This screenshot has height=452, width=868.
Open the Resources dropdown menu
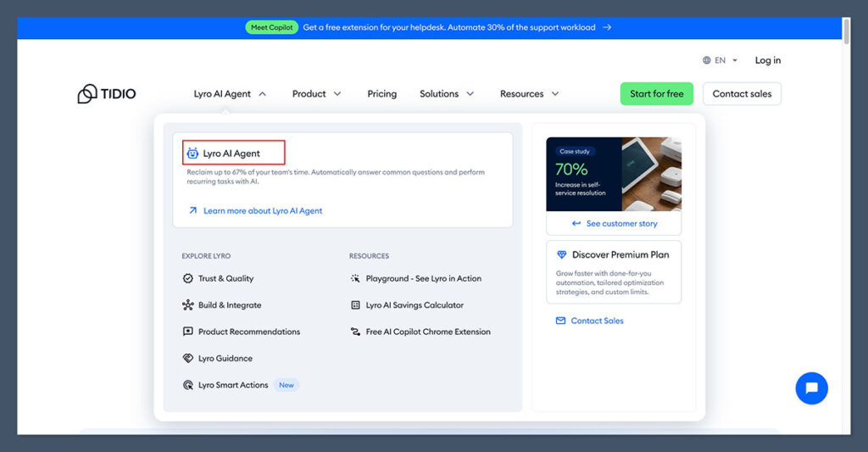[529, 94]
